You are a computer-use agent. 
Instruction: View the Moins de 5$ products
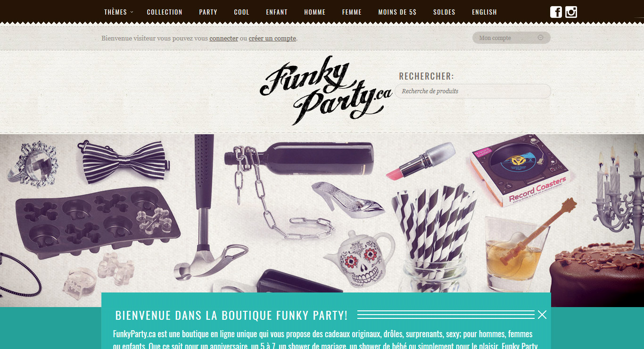pyautogui.click(x=397, y=12)
